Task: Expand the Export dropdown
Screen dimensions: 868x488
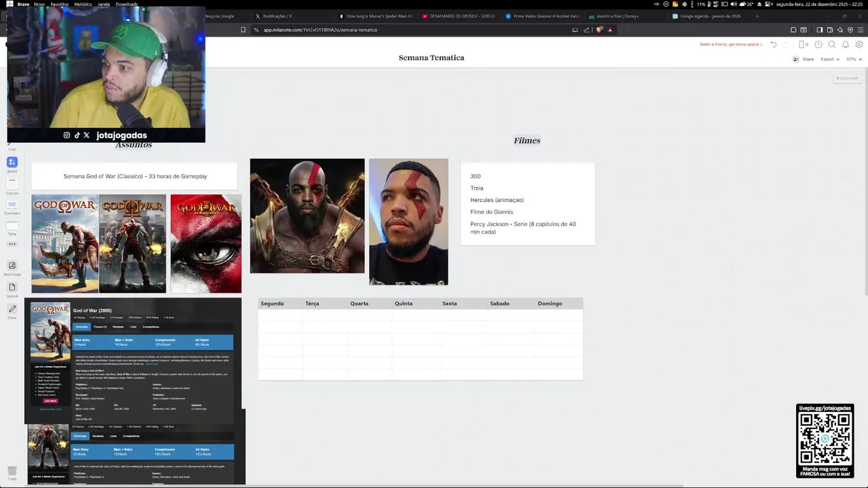Action: pos(829,59)
